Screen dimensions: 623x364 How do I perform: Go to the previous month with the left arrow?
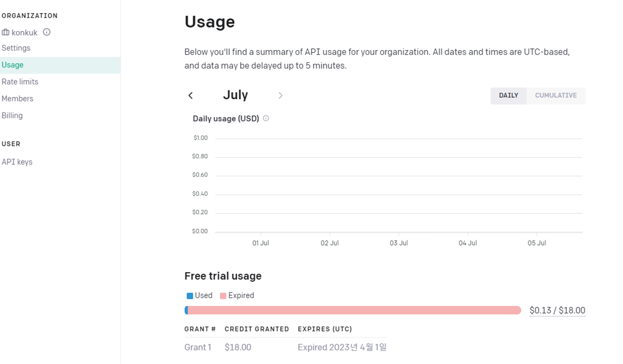pyautogui.click(x=191, y=95)
